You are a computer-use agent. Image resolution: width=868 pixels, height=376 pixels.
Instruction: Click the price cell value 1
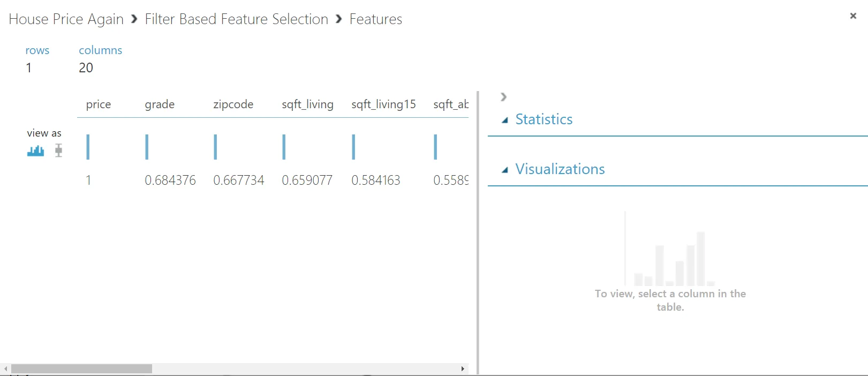pos(88,181)
